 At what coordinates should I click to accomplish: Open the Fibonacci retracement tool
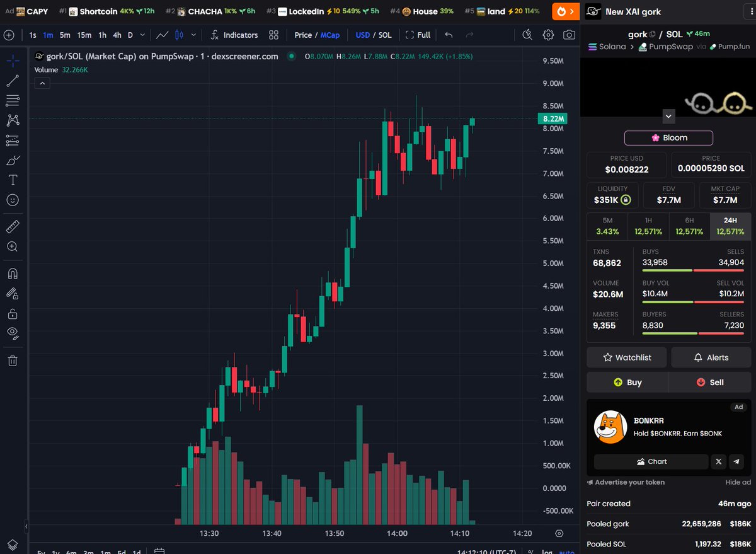pyautogui.click(x=13, y=100)
